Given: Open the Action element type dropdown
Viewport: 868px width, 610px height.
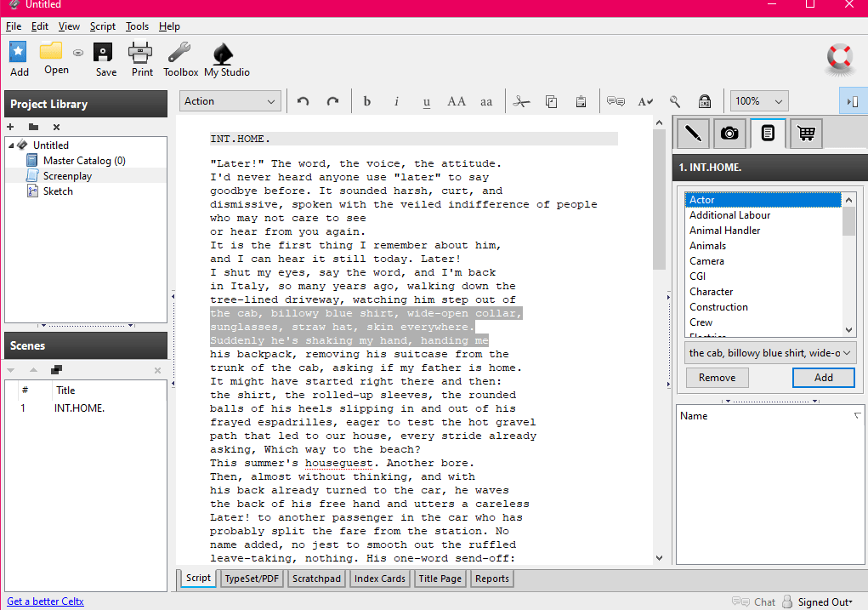Looking at the screenshot, I should [x=230, y=101].
